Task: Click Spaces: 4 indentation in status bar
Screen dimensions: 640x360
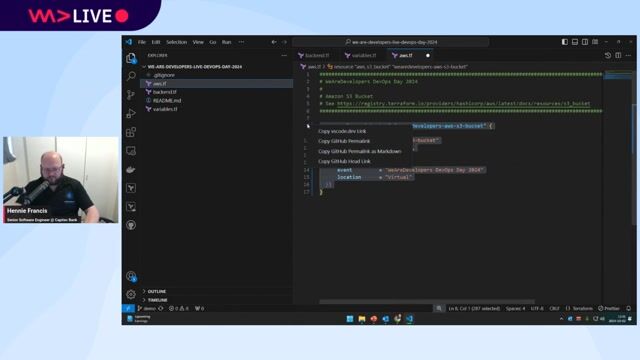Action: tap(515, 309)
